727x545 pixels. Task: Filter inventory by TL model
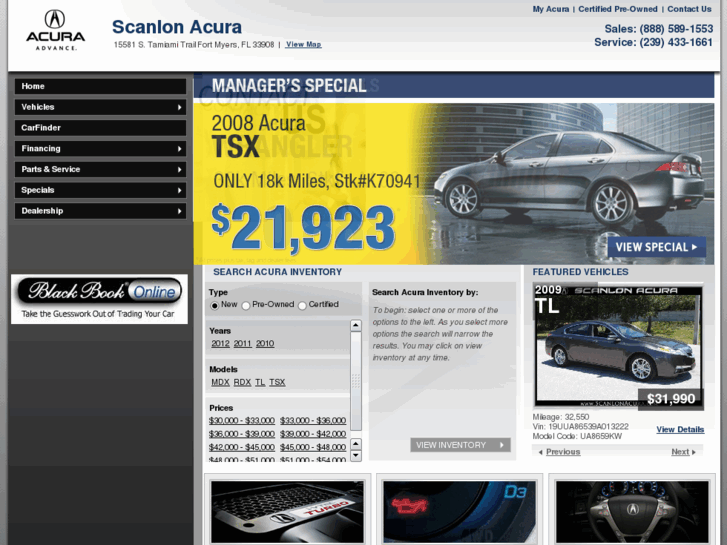click(x=260, y=382)
